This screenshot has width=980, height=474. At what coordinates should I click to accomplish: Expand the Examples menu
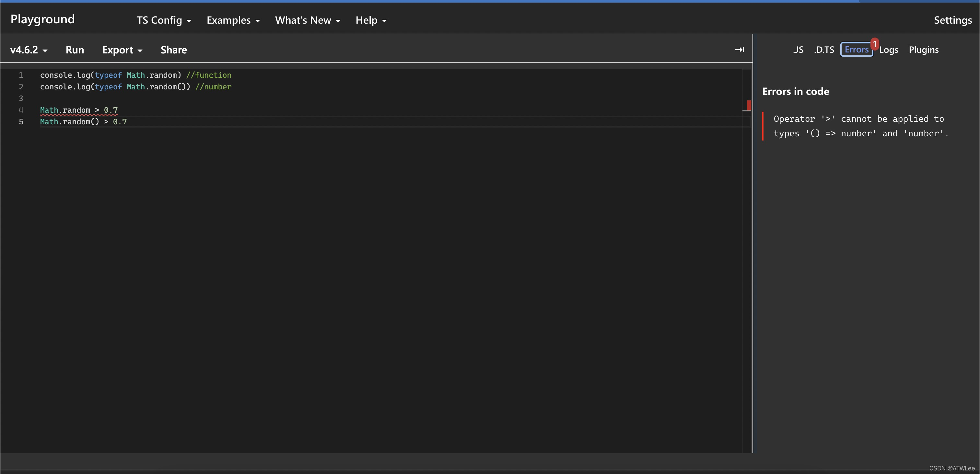[233, 20]
